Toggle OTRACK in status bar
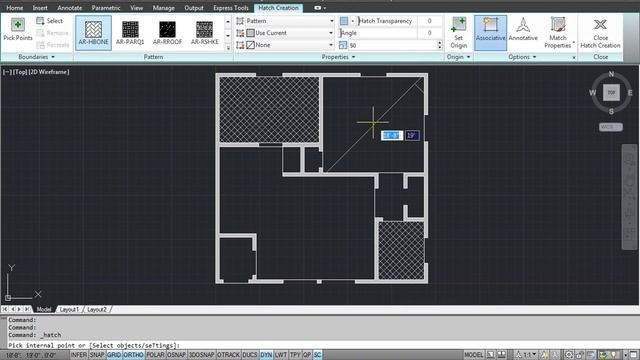This screenshot has height=360, width=640. click(228, 355)
